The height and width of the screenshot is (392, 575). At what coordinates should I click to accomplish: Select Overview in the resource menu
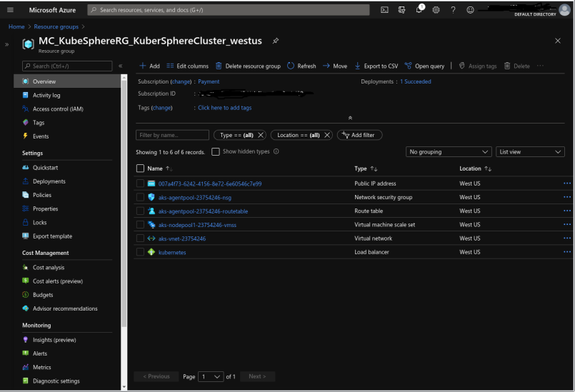point(67,81)
